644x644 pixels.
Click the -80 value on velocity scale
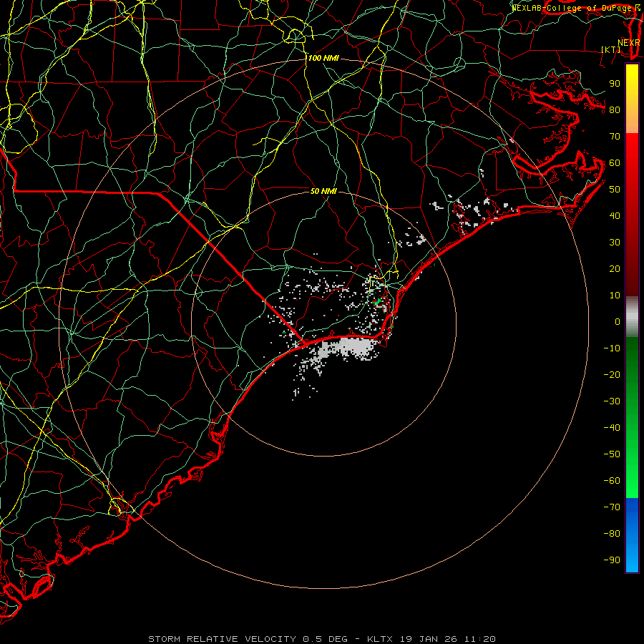pos(612,534)
